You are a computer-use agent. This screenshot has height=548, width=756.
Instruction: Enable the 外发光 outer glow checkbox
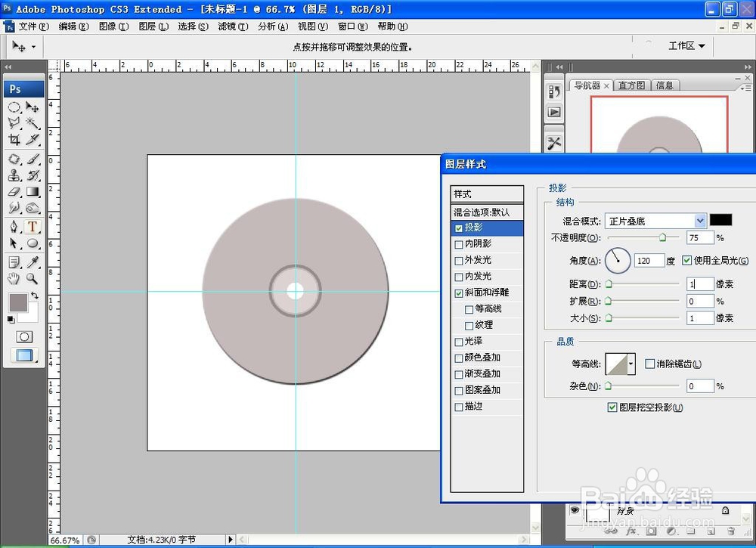pos(459,262)
